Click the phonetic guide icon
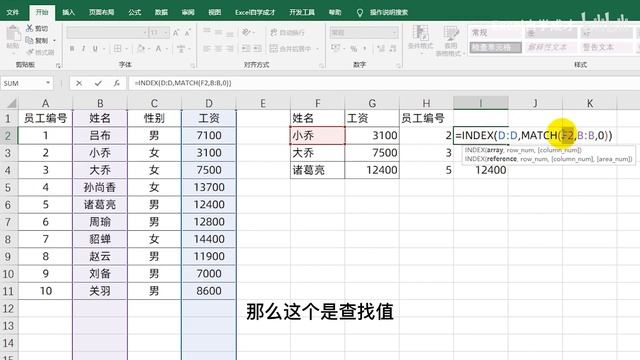640x360 pixels. pyautogui.click(x=181, y=49)
